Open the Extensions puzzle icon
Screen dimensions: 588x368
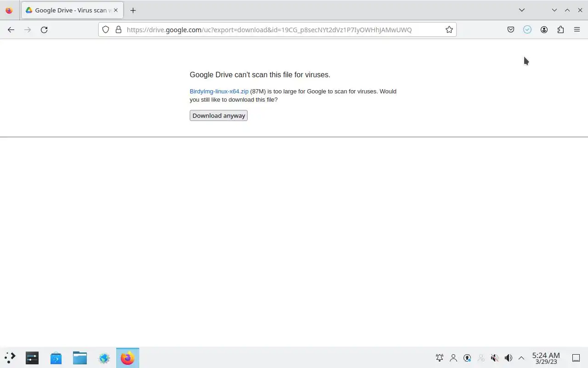[560, 29]
